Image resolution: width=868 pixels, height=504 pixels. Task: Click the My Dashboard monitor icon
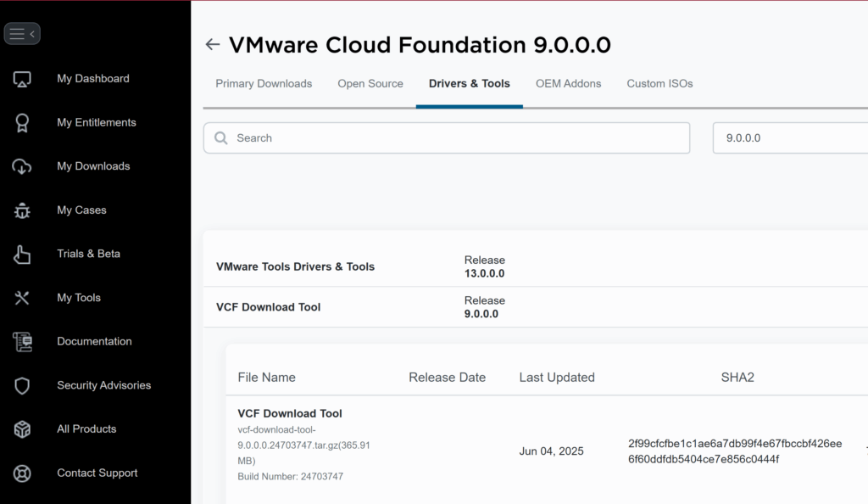(22, 79)
